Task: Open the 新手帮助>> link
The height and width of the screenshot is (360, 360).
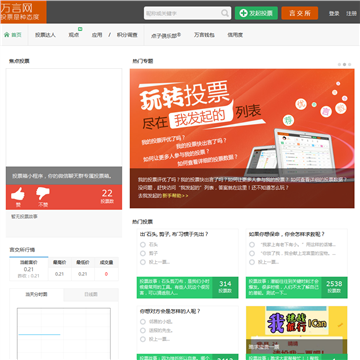Action: point(175,196)
